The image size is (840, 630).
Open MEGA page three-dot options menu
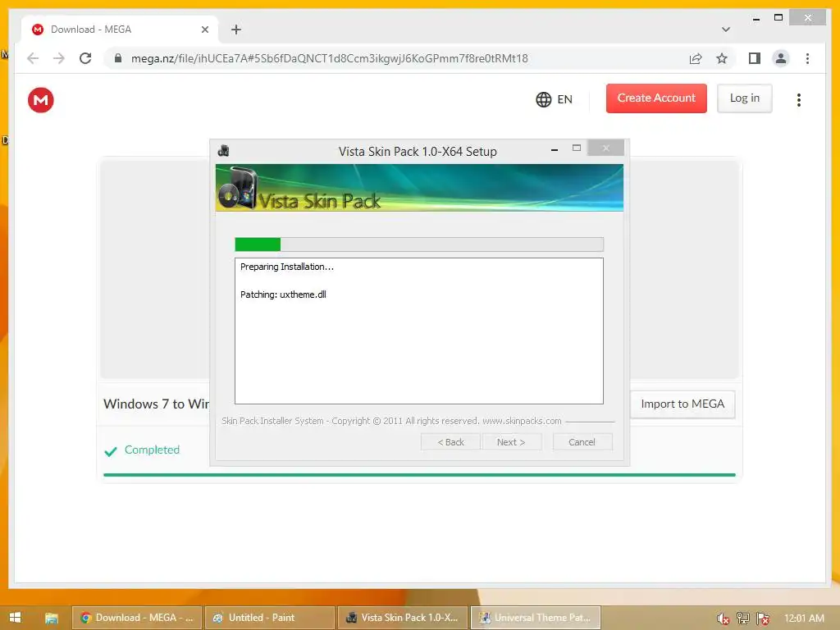[x=799, y=99]
